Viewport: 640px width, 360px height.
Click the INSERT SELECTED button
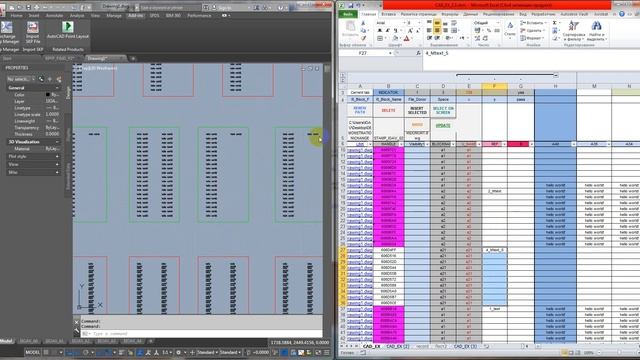pyautogui.click(x=417, y=110)
